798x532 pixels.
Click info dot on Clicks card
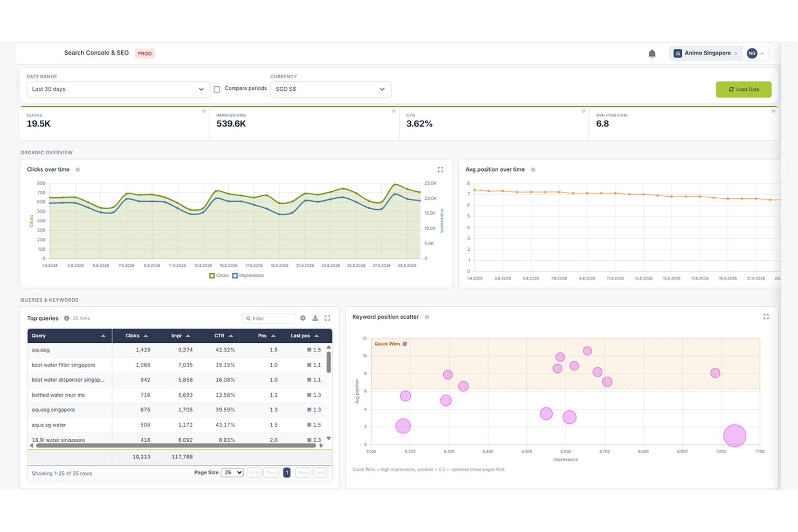click(x=204, y=111)
